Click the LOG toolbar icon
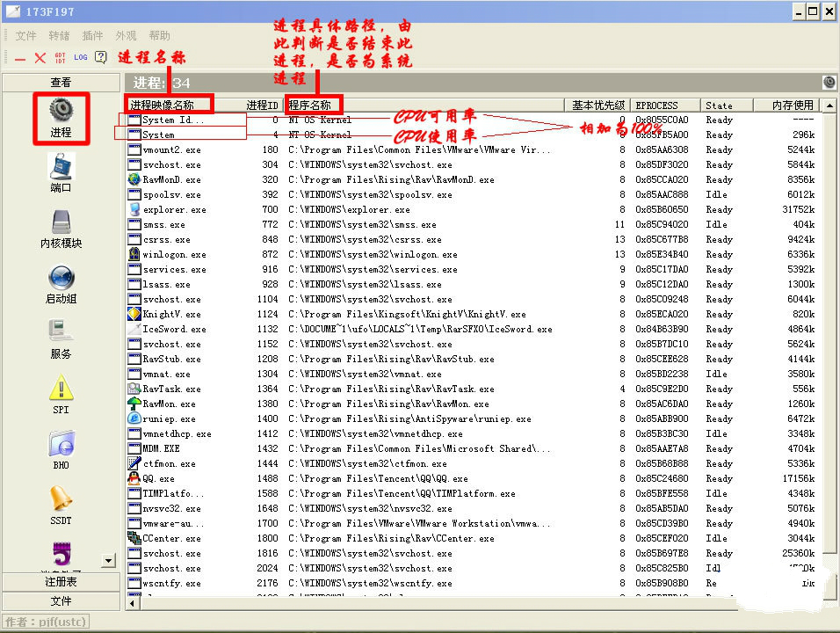 click(x=80, y=58)
